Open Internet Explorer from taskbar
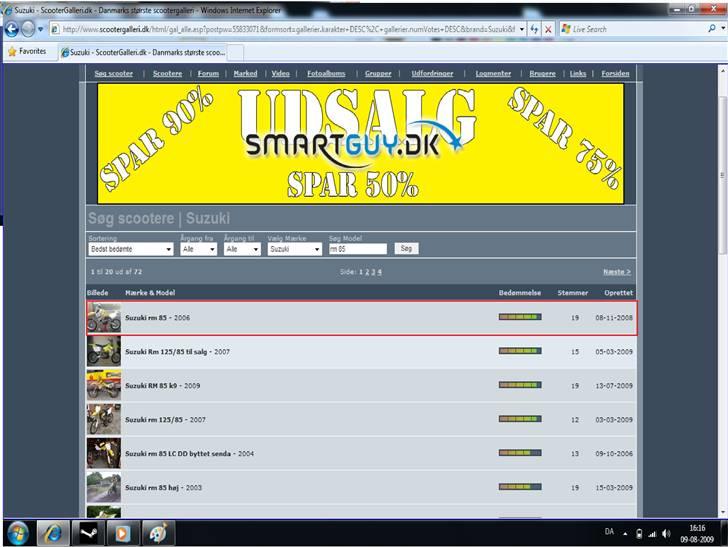This screenshot has height=547, width=728. pyautogui.click(x=52, y=532)
